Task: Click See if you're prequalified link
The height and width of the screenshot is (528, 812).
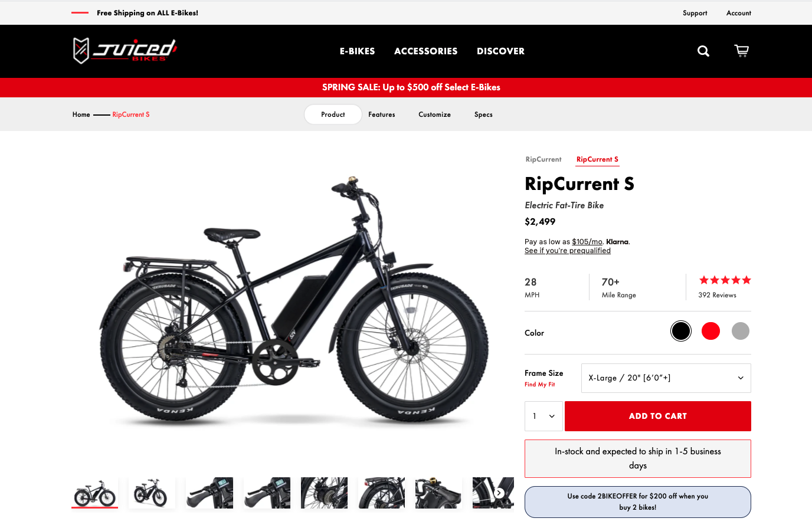Action: point(568,251)
